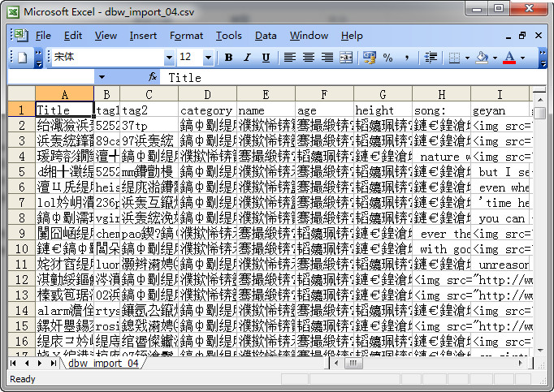Open the Tools menu
Viewport: 554px width, 392px height.
tap(229, 36)
